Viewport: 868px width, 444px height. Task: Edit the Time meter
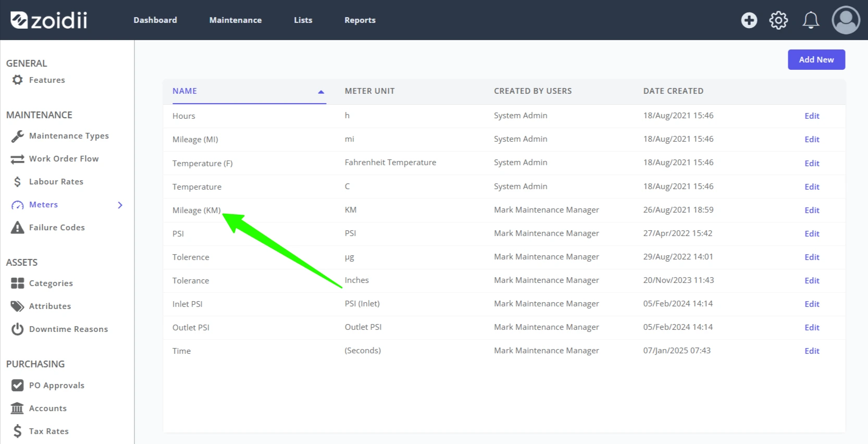click(812, 351)
